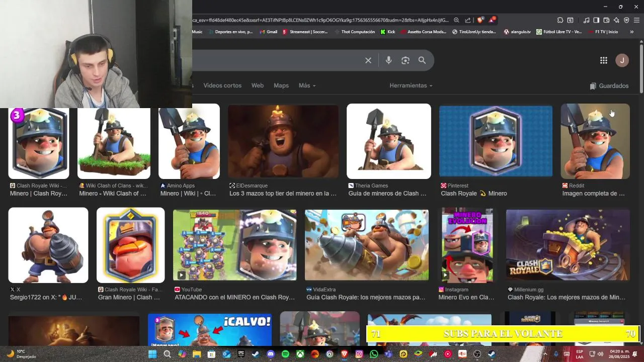
Task: Open the ElDesmarque minero mazos image
Action: coord(283,141)
